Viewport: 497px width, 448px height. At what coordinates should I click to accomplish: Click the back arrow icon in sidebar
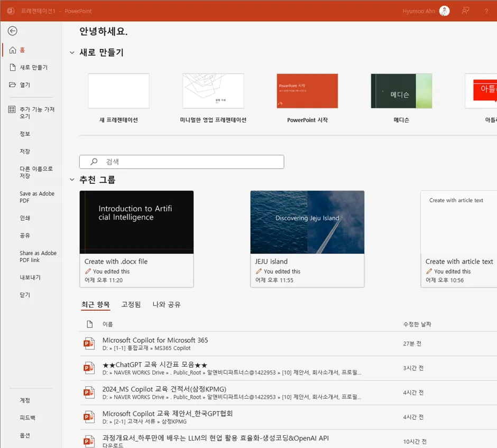point(12,31)
